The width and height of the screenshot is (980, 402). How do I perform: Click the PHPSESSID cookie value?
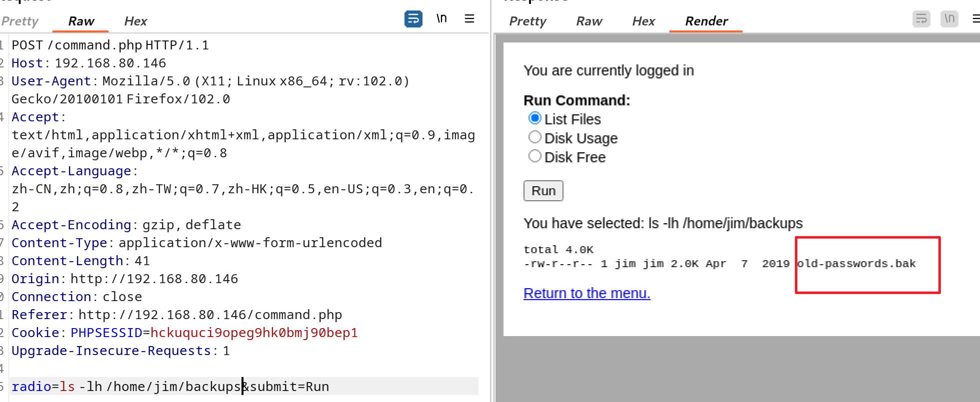point(254,333)
